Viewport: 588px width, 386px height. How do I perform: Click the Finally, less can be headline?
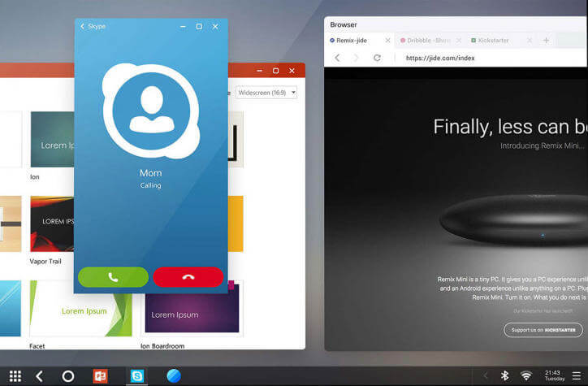click(510, 127)
